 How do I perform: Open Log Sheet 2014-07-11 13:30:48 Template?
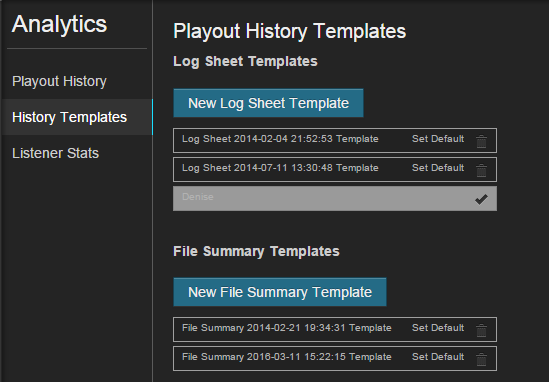point(280,168)
